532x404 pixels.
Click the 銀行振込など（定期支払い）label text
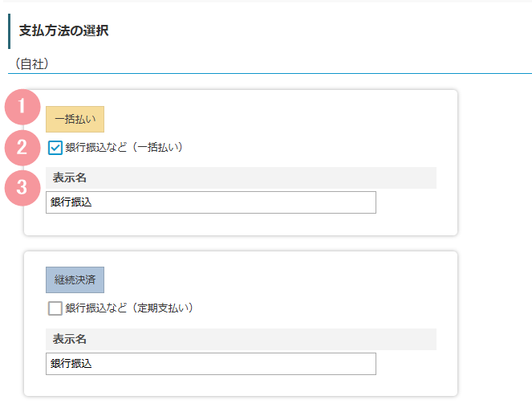click(129, 308)
